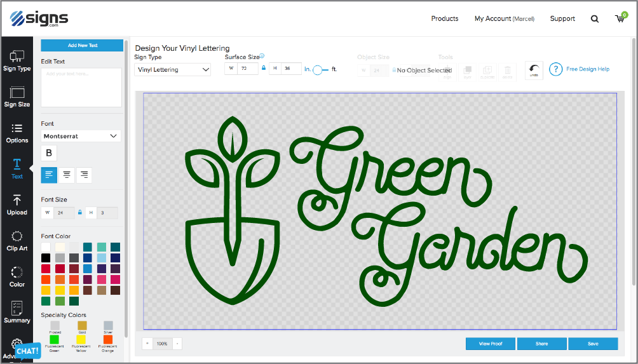
Task: Open the Sign Type sidebar panel
Action: pos(17,61)
